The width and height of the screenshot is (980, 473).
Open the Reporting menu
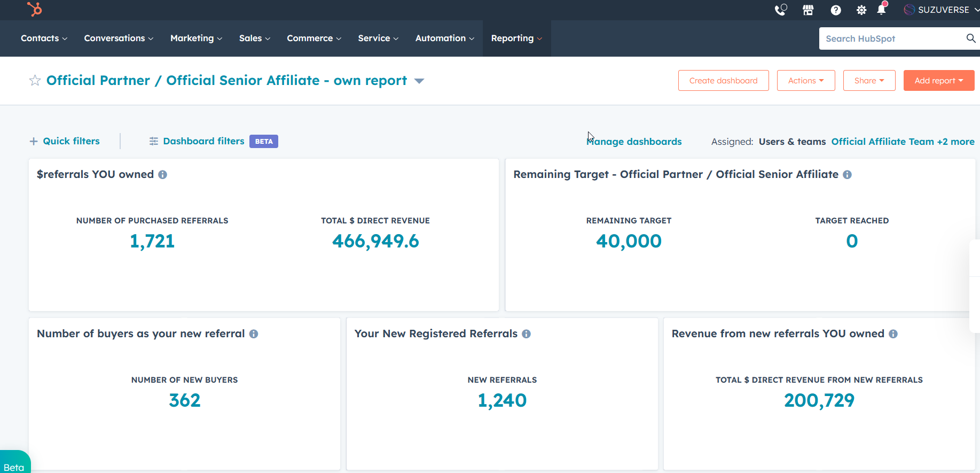(x=516, y=38)
